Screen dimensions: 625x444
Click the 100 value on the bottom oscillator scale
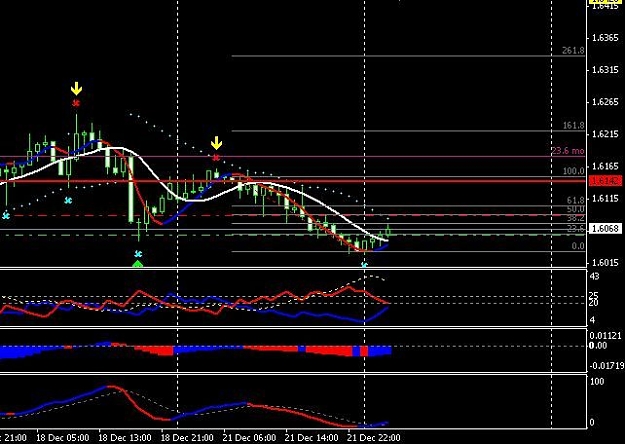[597, 381]
